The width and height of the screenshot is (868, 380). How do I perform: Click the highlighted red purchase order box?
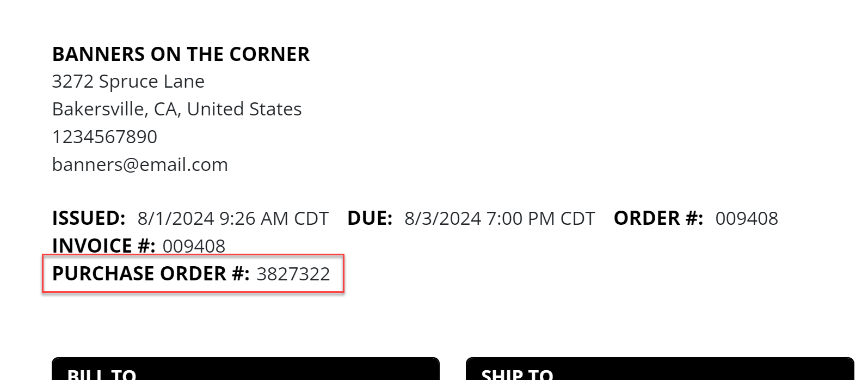coord(193,273)
